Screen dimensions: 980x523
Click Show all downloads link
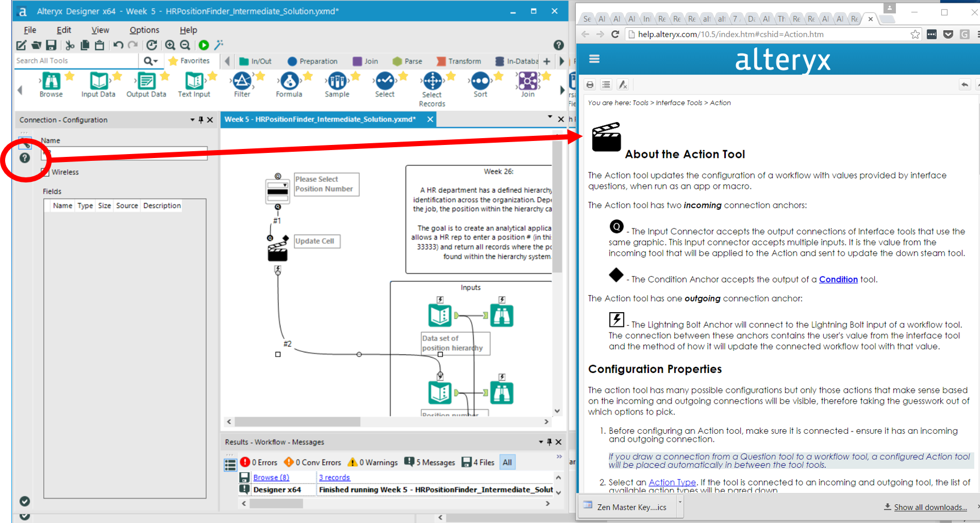[930, 507]
